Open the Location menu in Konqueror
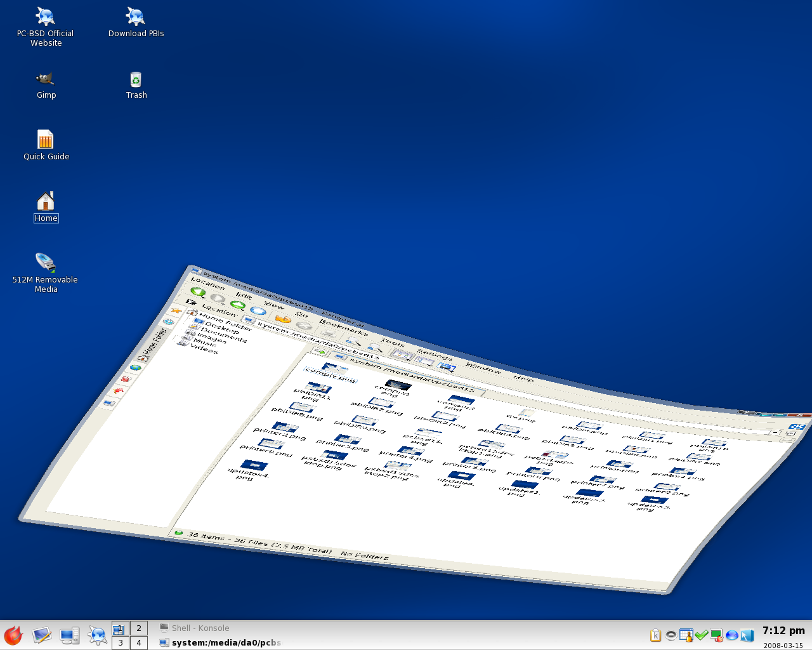Viewport: 812px width, 650px height. coord(207,284)
